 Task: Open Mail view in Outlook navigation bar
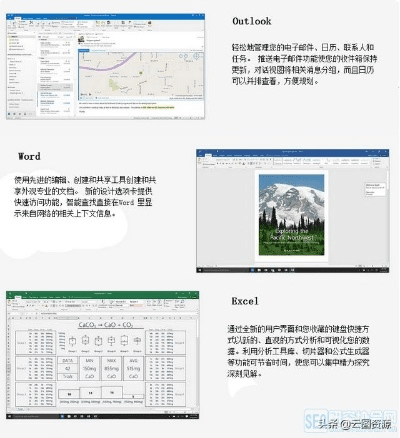pyautogui.click(x=9, y=114)
